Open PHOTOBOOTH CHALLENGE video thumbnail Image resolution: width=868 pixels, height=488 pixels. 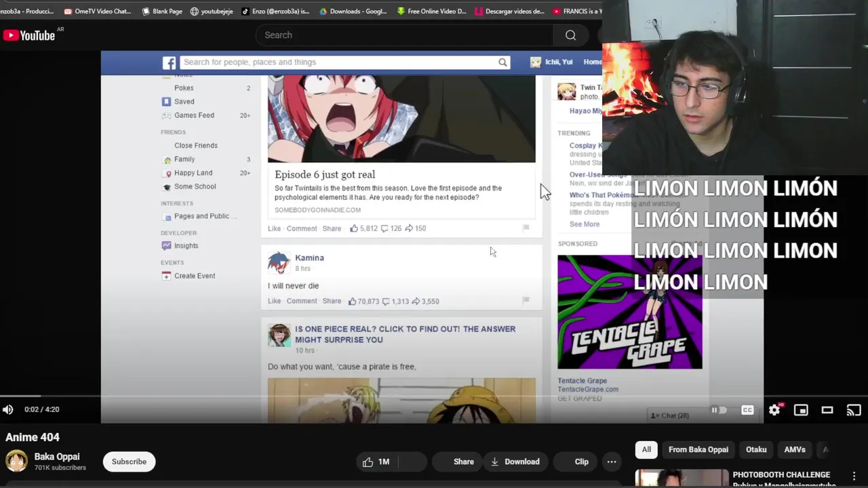point(682,479)
